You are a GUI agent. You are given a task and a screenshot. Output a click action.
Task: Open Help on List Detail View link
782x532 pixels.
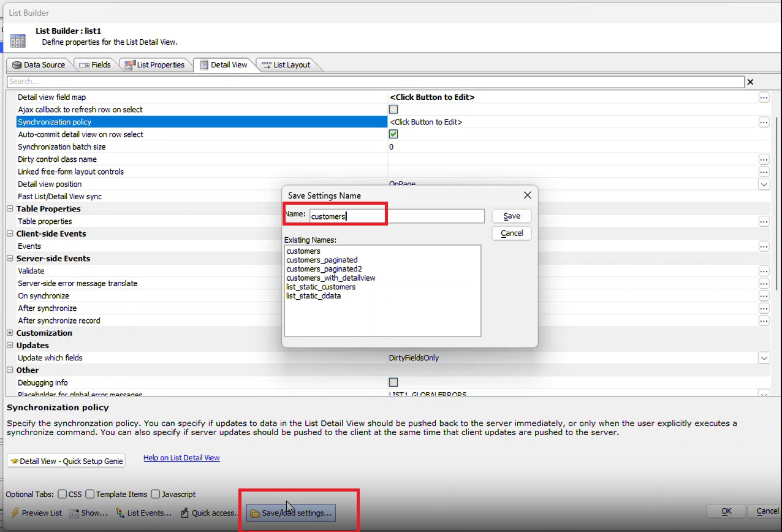(x=181, y=458)
